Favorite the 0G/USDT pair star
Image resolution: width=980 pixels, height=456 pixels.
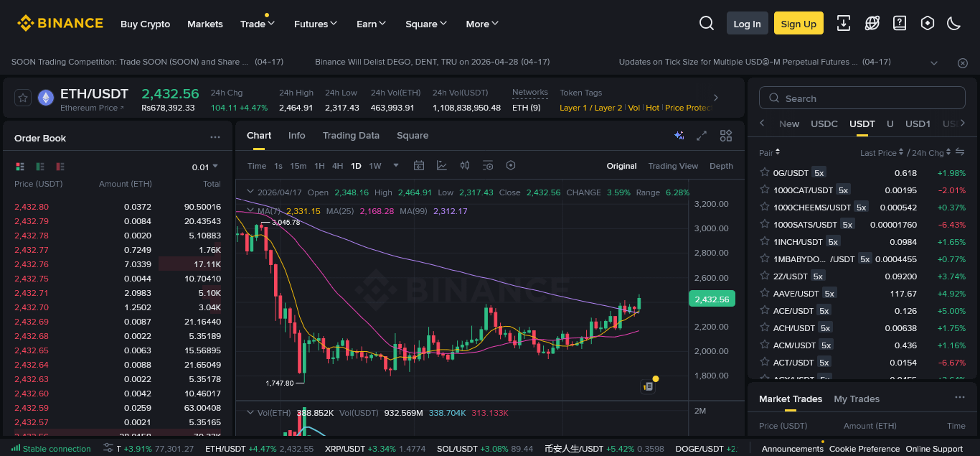[765, 172]
